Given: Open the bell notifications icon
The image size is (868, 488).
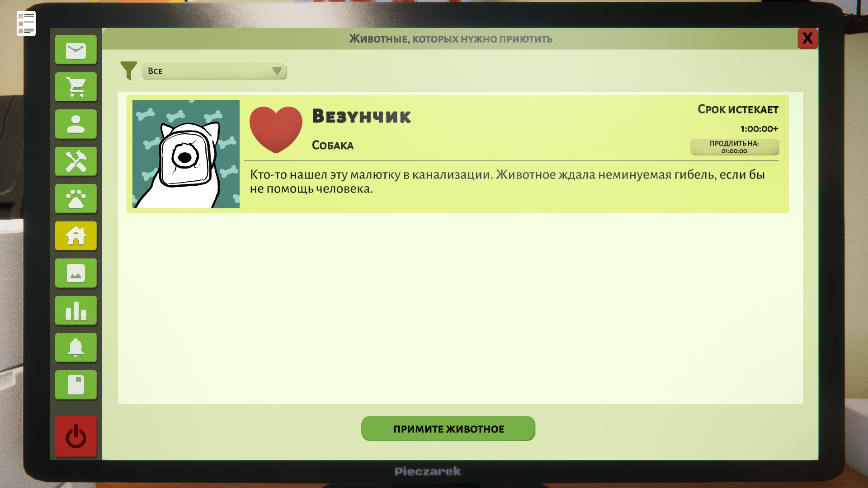Looking at the screenshot, I should click(x=76, y=347).
